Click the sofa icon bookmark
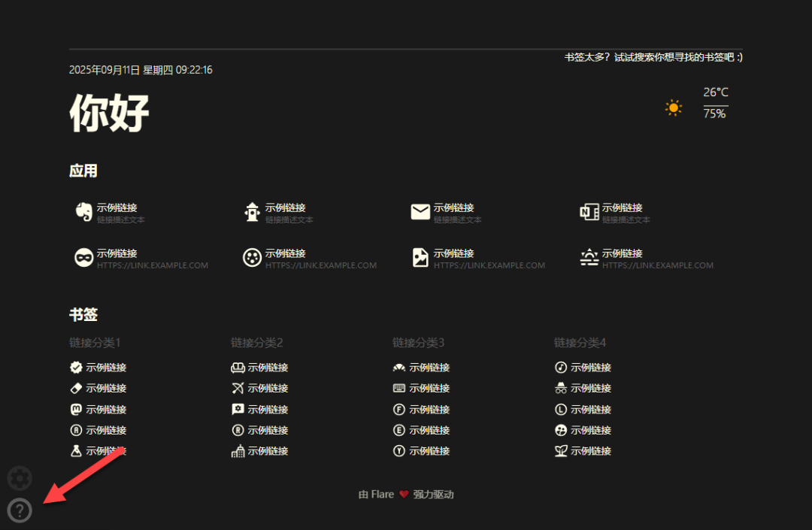The height and width of the screenshot is (530, 812). click(260, 368)
